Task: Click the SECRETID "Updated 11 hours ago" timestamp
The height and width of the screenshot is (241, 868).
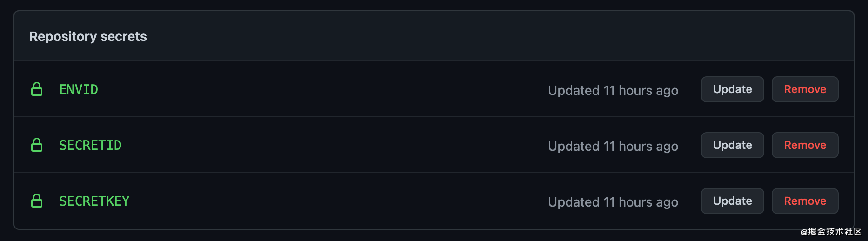Action: (613, 146)
